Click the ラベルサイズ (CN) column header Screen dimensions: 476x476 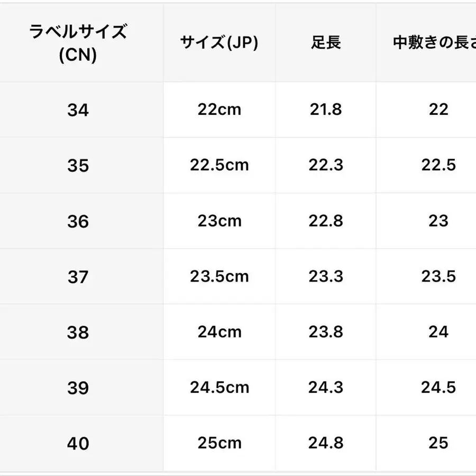pos(78,43)
